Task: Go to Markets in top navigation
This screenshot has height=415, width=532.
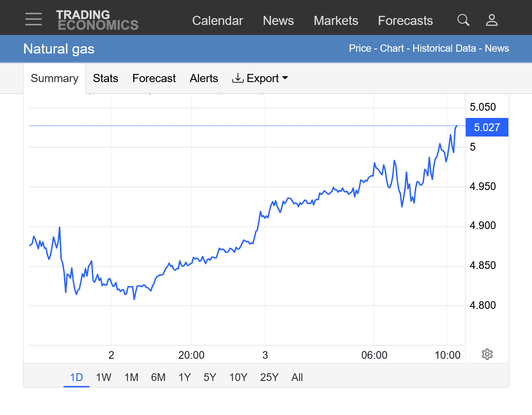Action: click(x=335, y=21)
